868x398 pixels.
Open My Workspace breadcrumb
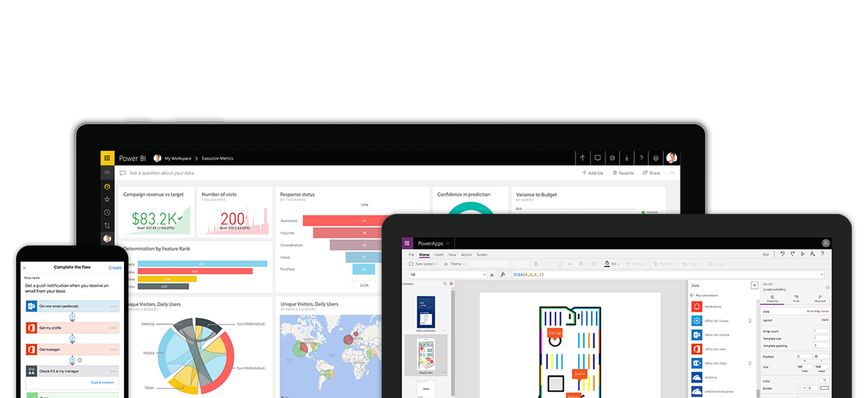click(177, 158)
